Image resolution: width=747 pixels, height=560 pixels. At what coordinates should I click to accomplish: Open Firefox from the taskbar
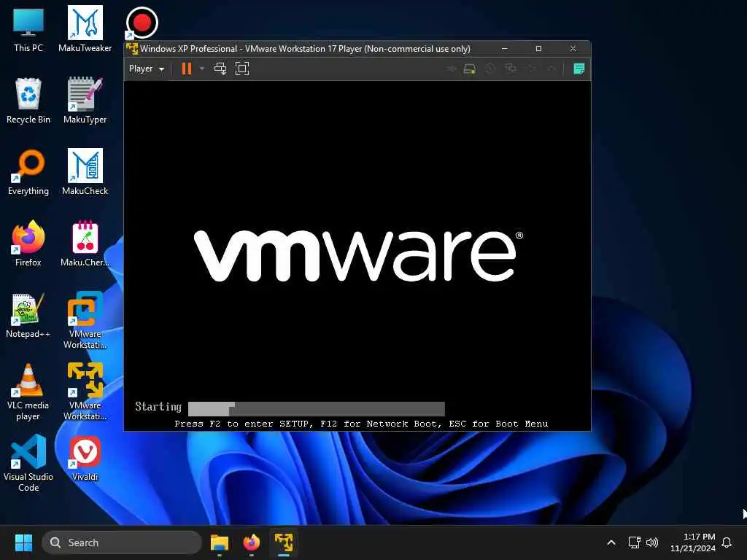(x=252, y=542)
